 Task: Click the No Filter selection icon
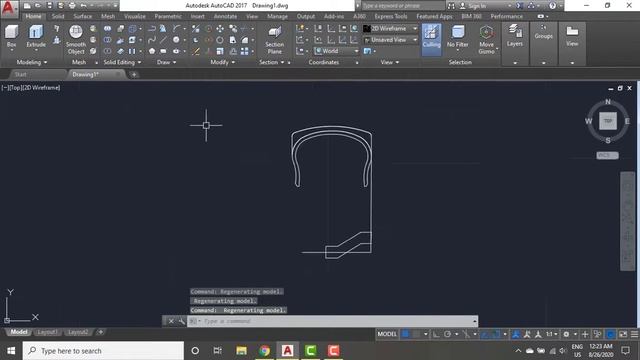(x=458, y=36)
